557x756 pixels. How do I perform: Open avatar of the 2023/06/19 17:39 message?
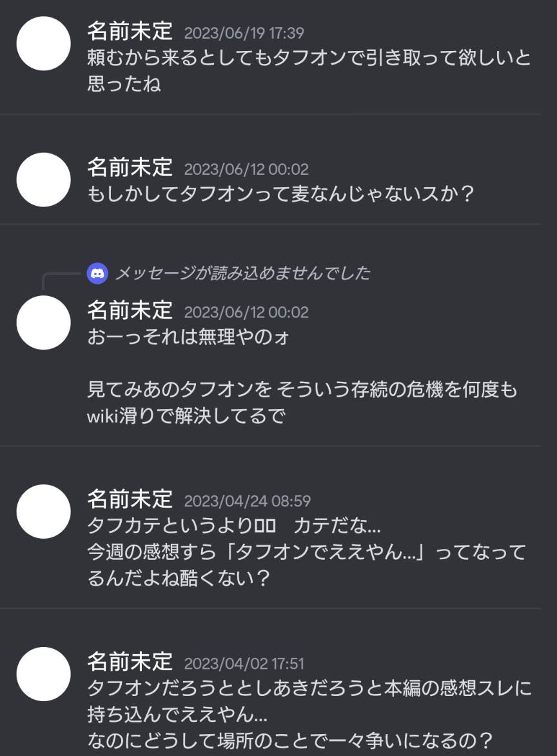tap(43, 43)
